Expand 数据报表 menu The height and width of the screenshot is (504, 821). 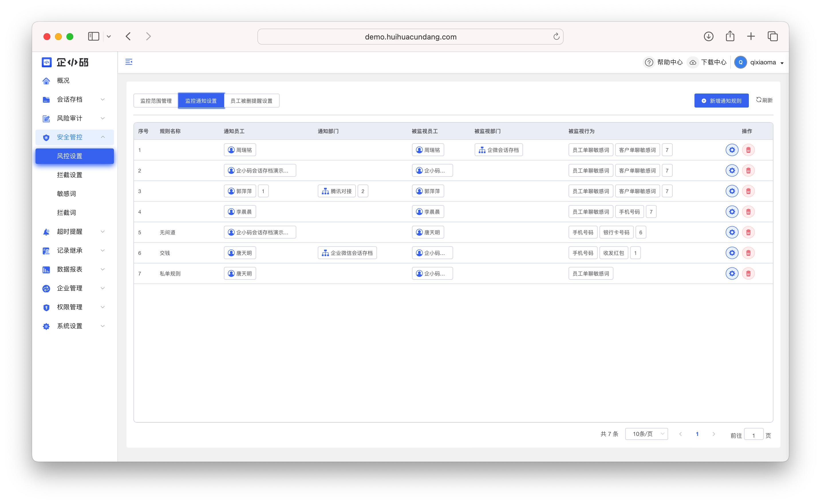pos(75,269)
